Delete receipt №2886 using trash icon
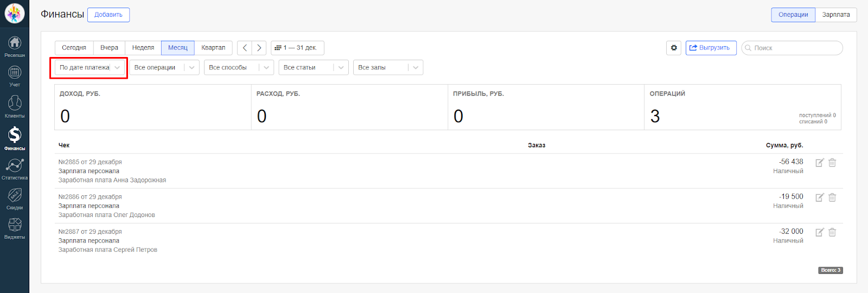868x293 pixels. pos(832,198)
